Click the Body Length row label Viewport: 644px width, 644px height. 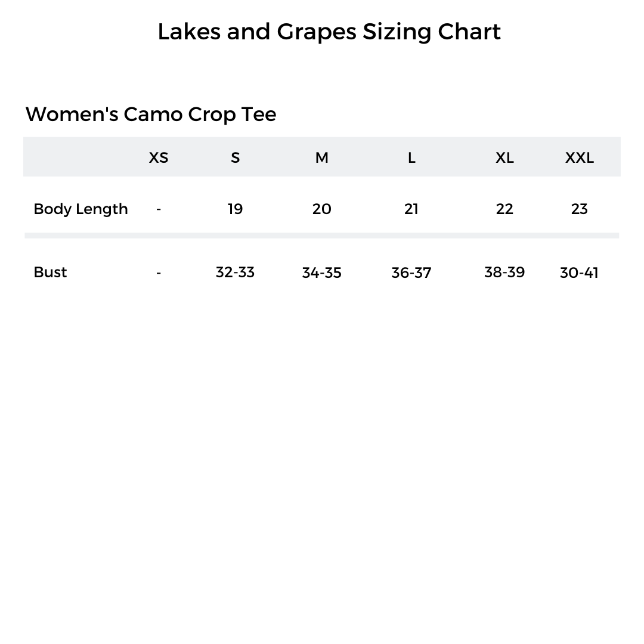click(x=80, y=209)
